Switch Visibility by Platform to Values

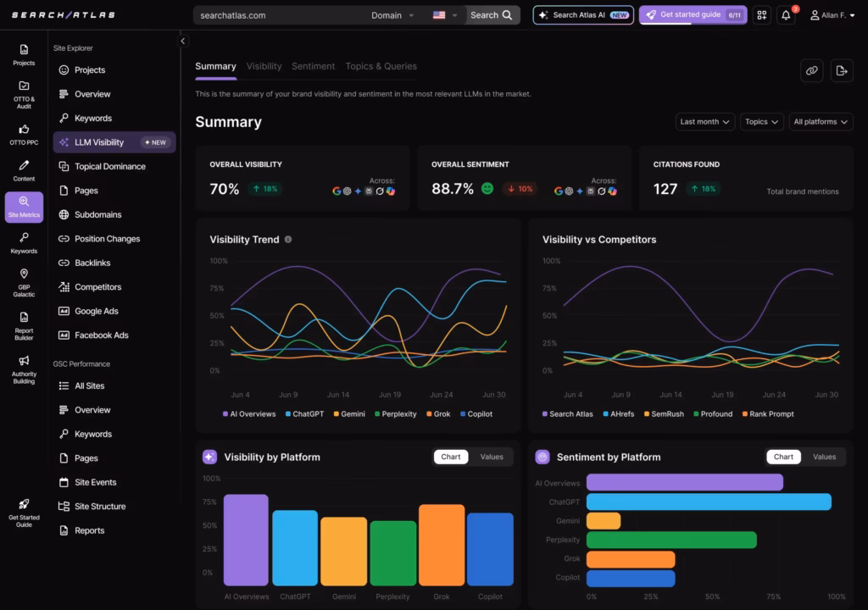point(492,457)
